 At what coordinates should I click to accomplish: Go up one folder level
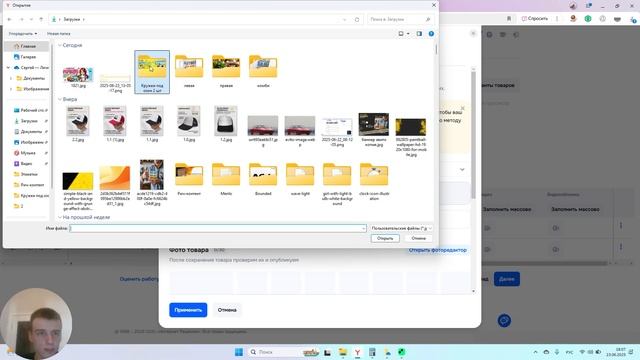pyautogui.click(x=41, y=19)
